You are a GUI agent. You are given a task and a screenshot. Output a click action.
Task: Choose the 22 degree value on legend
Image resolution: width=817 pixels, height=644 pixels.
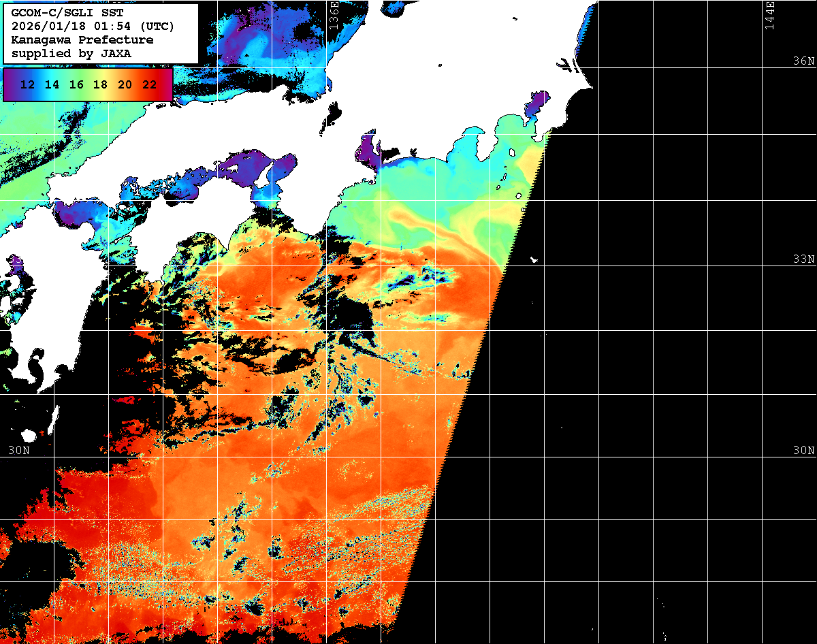pos(149,84)
